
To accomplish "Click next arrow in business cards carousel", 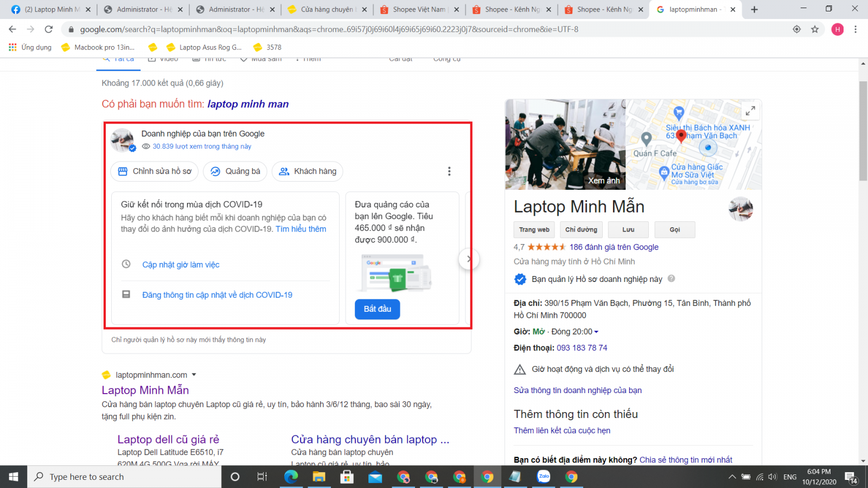I will [x=469, y=259].
